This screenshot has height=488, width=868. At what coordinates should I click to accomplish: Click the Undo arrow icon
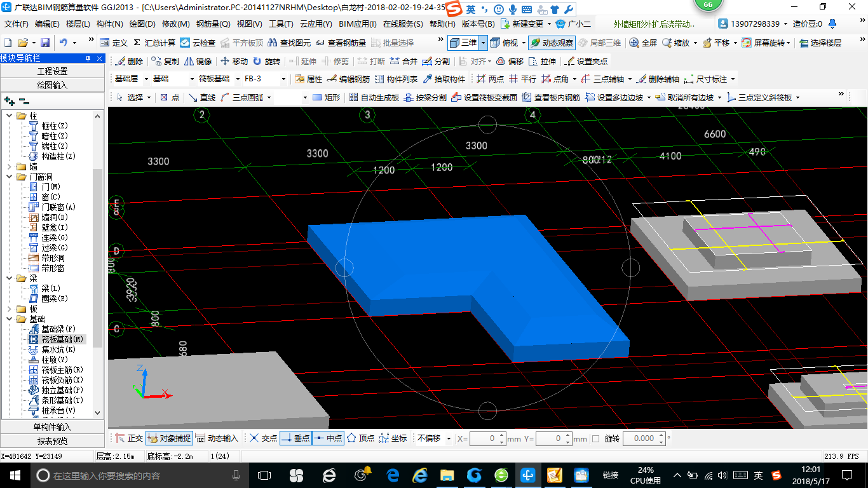[x=64, y=43]
